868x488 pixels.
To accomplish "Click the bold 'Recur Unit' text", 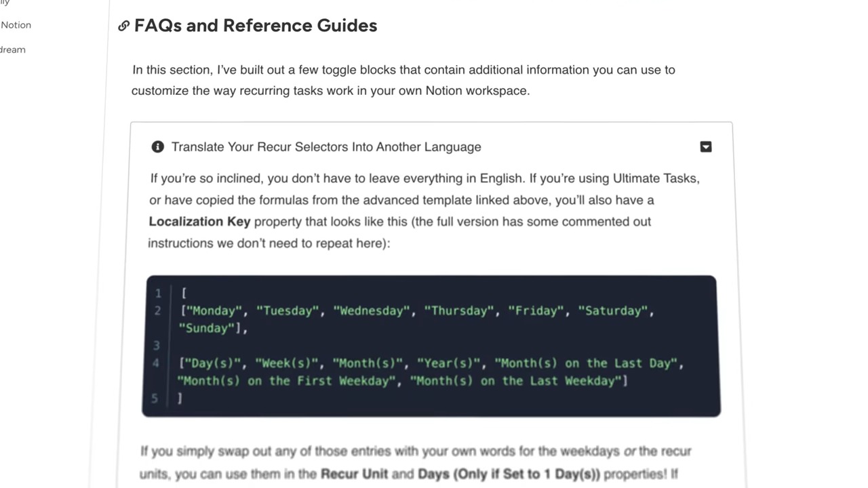I will coord(355,474).
